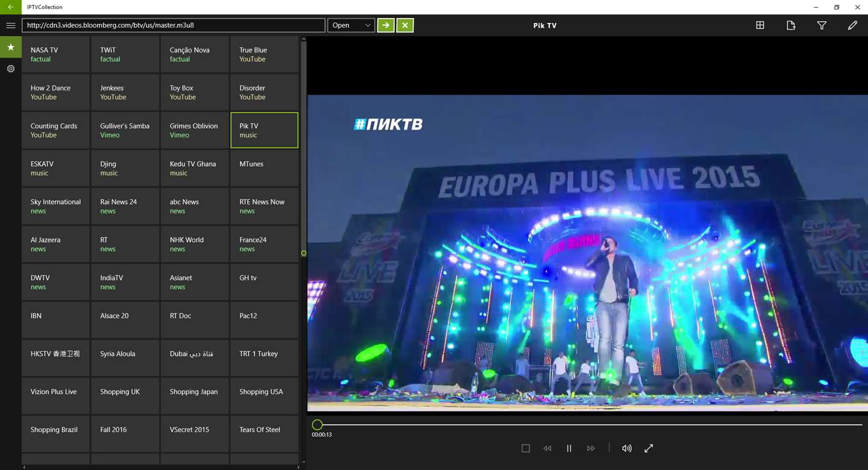The height and width of the screenshot is (470, 868).
Task: Mute the volume speaker icon
Action: [x=627, y=448]
